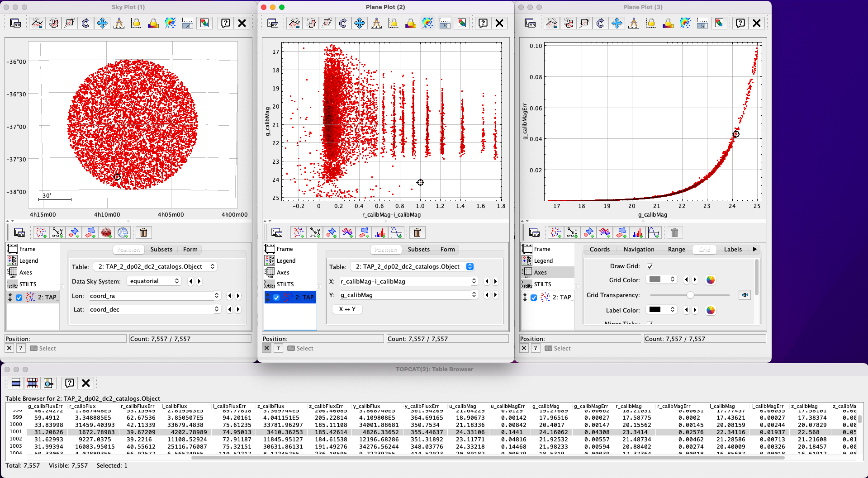Open the aux axis shader icon in Plane Plot (3)
This screenshot has width=868, height=478.
coord(685,23)
